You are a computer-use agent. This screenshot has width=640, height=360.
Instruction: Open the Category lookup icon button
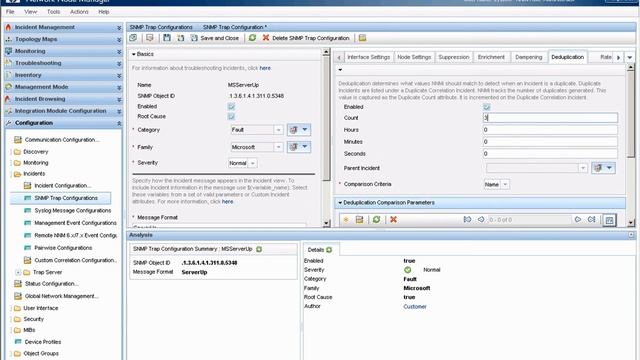[299, 130]
